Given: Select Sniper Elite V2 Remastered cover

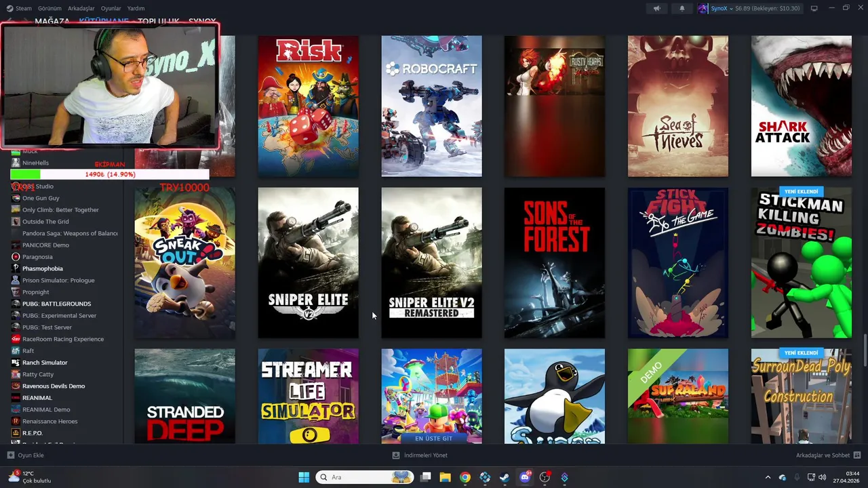Looking at the screenshot, I should (432, 263).
